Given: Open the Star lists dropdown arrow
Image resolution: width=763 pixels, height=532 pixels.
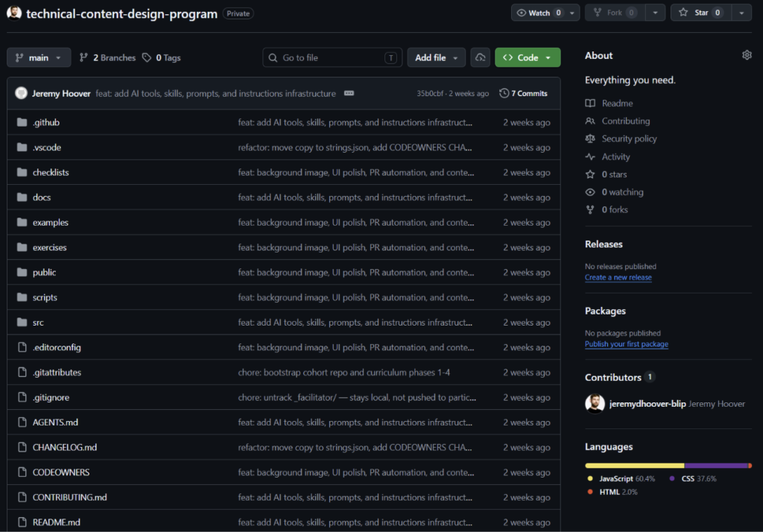Looking at the screenshot, I should [741, 13].
